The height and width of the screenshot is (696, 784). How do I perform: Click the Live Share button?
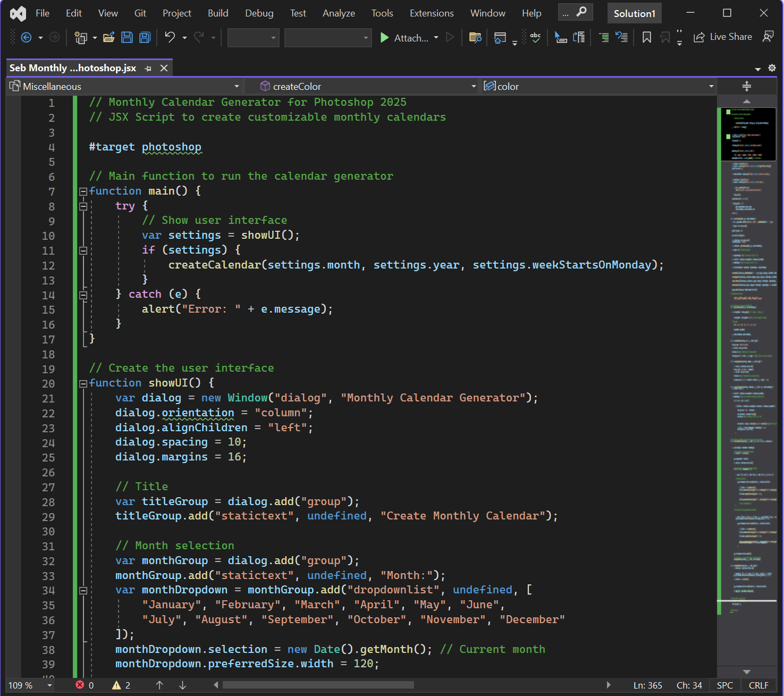(723, 37)
